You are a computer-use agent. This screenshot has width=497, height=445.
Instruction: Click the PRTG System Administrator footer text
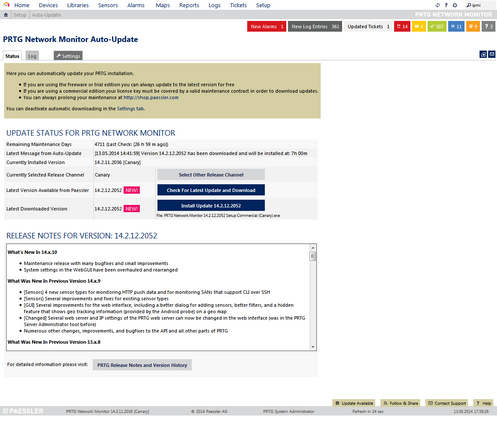coord(289,411)
